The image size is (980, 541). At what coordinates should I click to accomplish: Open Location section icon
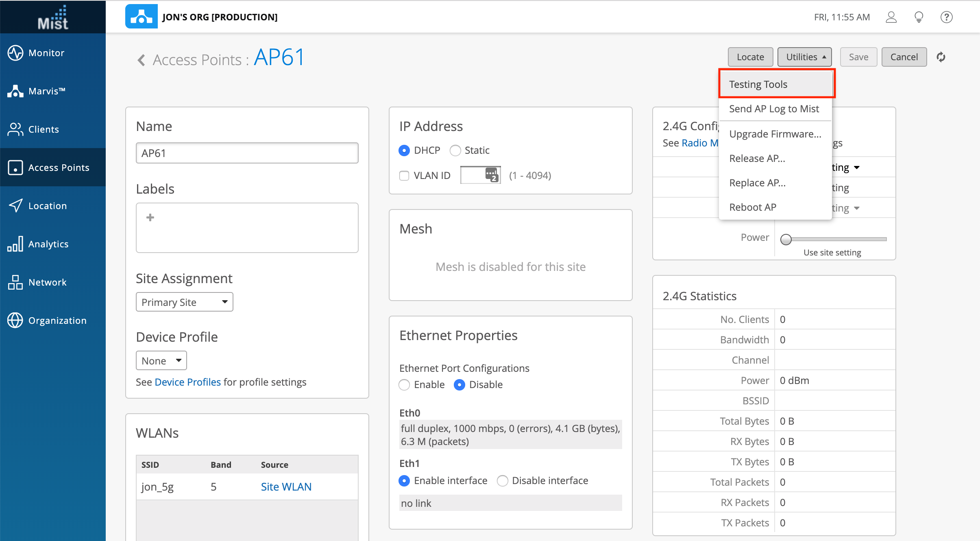tap(15, 206)
